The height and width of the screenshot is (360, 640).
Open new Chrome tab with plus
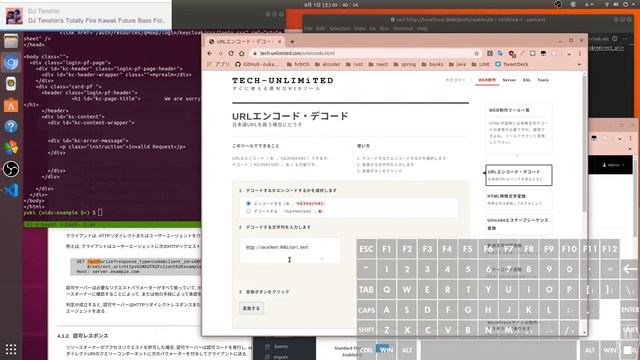point(292,42)
